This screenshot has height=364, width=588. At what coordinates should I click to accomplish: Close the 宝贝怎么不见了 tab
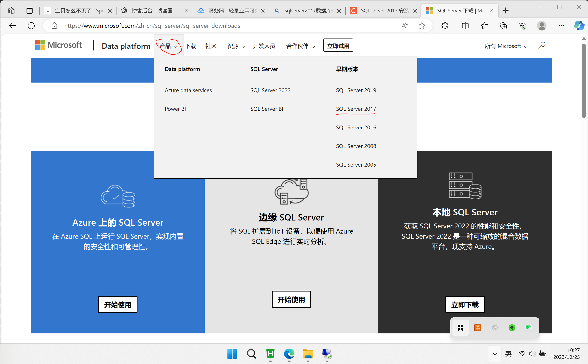click(110, 11)
